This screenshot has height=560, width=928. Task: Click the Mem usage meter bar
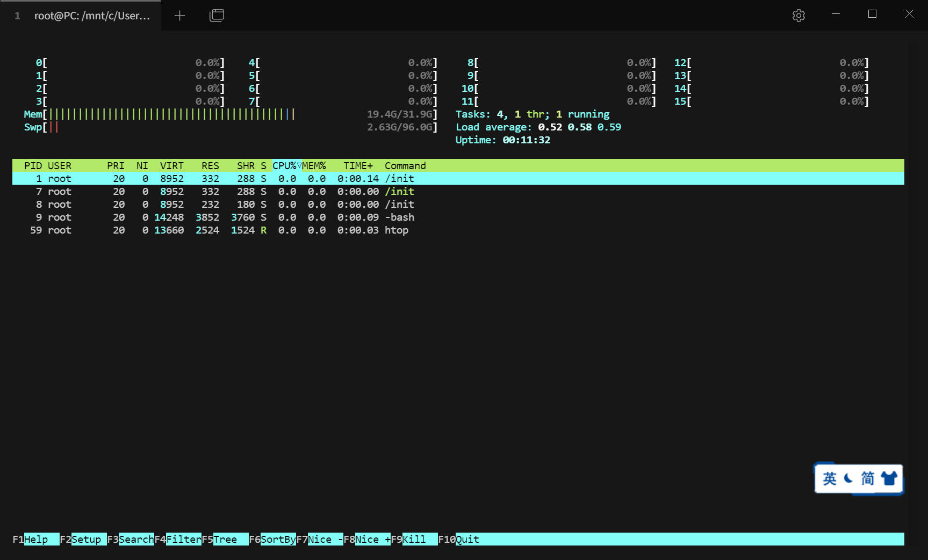coord(172,114)
